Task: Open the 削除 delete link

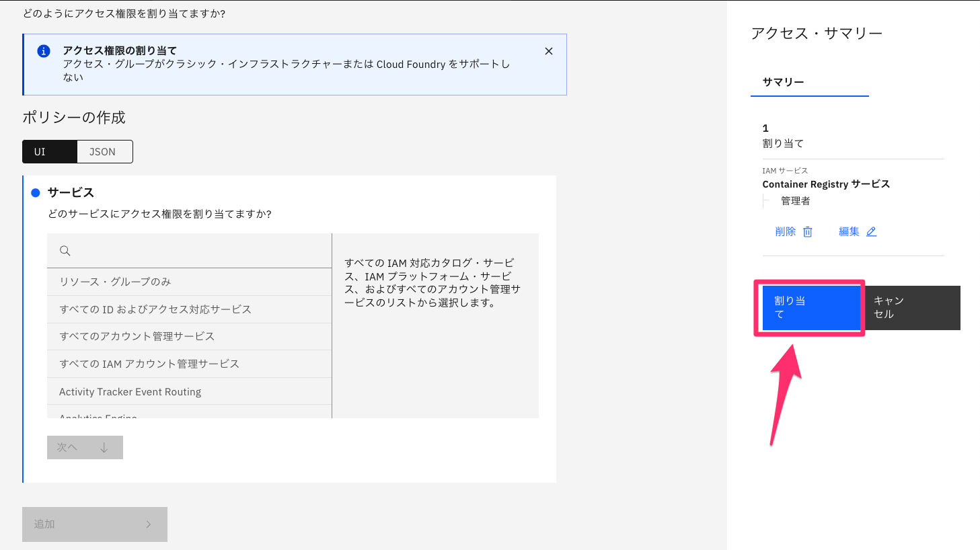Action: 786,231
